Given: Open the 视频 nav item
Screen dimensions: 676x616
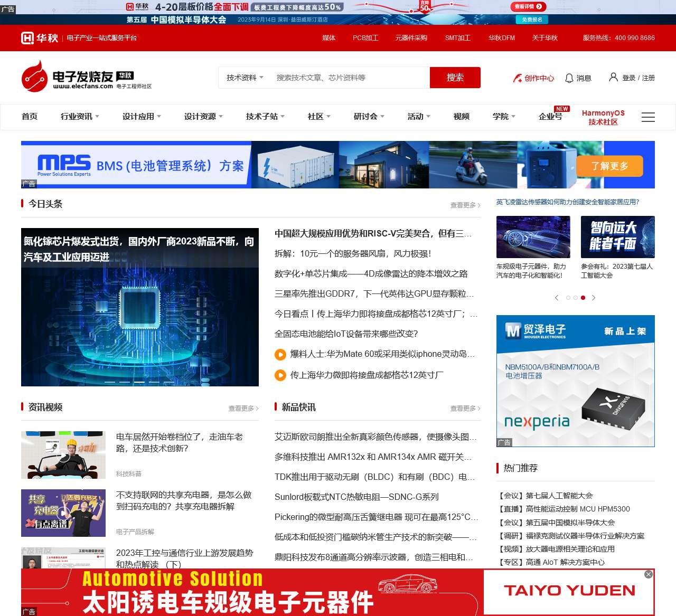Looking at the screenshot, I should (462, 117).
